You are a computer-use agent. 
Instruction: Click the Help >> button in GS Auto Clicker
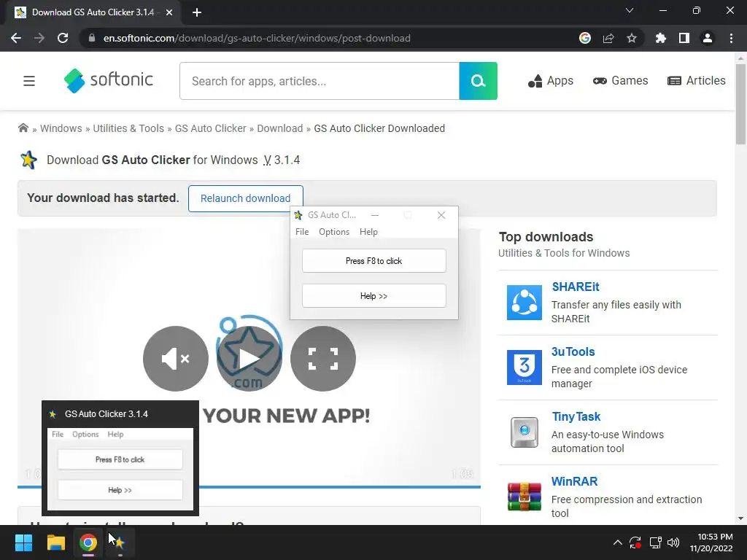coord(374,296)
